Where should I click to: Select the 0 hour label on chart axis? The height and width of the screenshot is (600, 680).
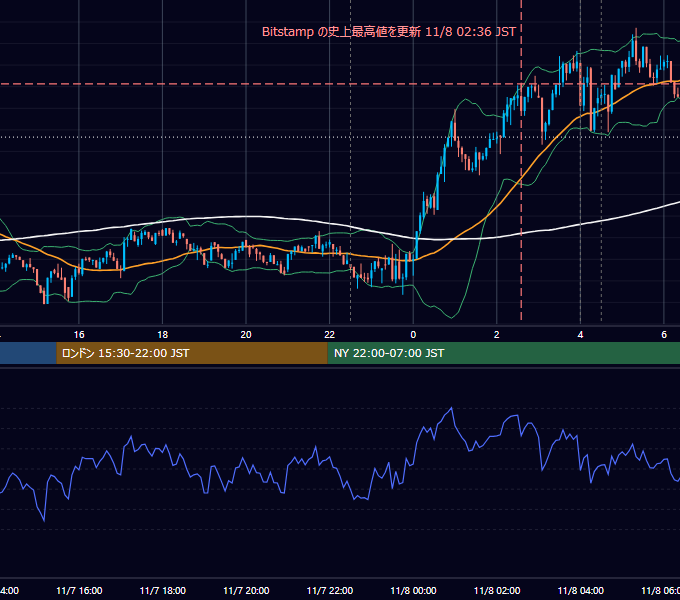[x=413, y=334]
